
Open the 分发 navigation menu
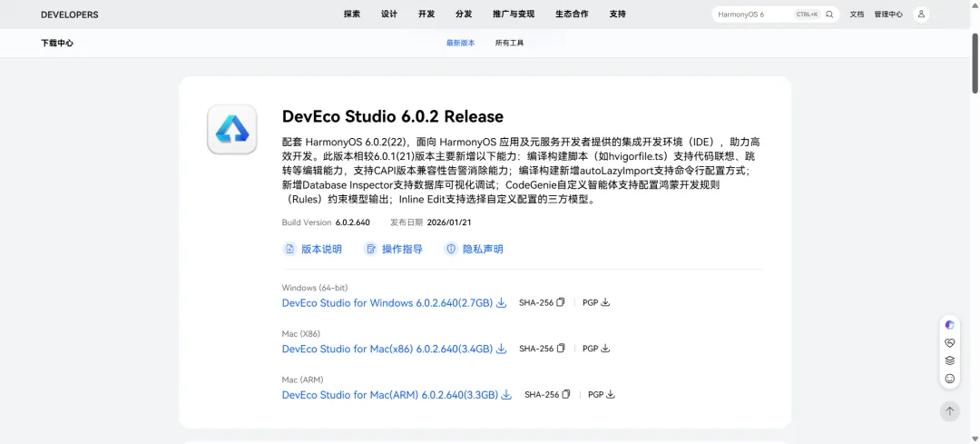click(x=464, y=14)
